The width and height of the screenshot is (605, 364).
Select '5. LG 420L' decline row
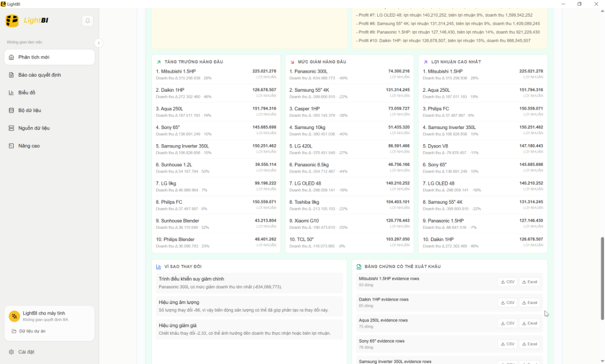click(x=349, y=149)
